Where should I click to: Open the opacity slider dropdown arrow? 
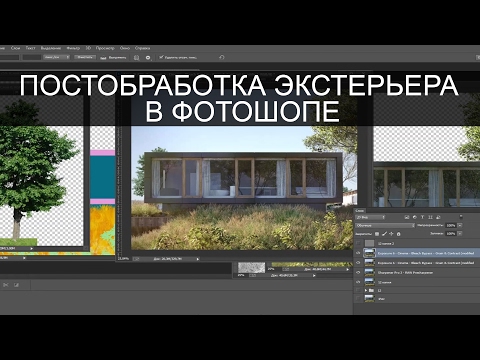(x=460, y=226)
